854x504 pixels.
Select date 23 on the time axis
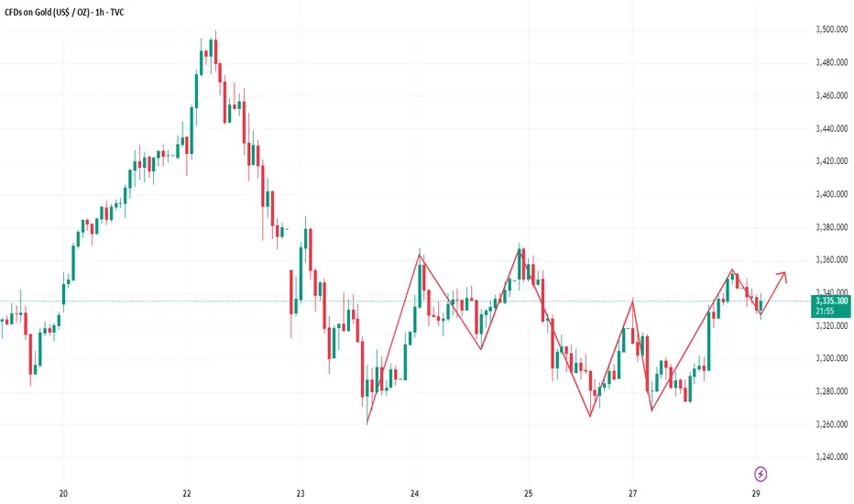[x=301, y=494]
